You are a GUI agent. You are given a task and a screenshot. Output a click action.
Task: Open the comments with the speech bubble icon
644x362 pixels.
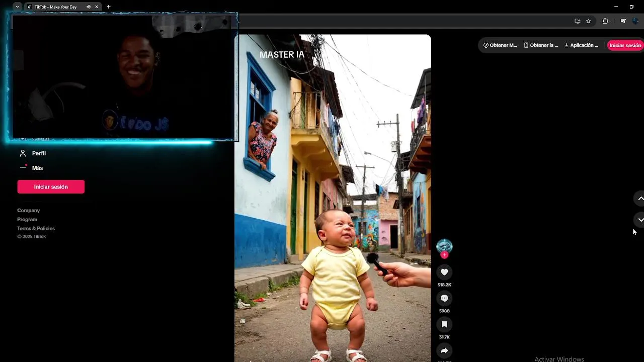[x=444, y=298]
